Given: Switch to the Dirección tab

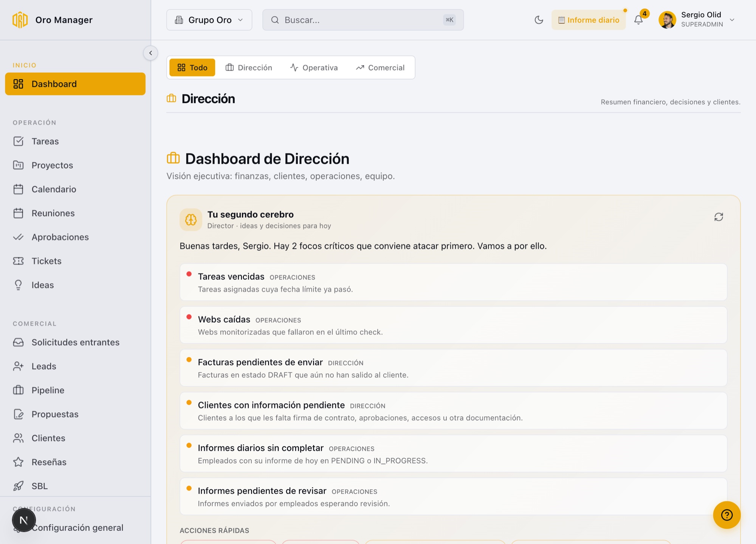Looking at the screenshot, I should [249, 67].
